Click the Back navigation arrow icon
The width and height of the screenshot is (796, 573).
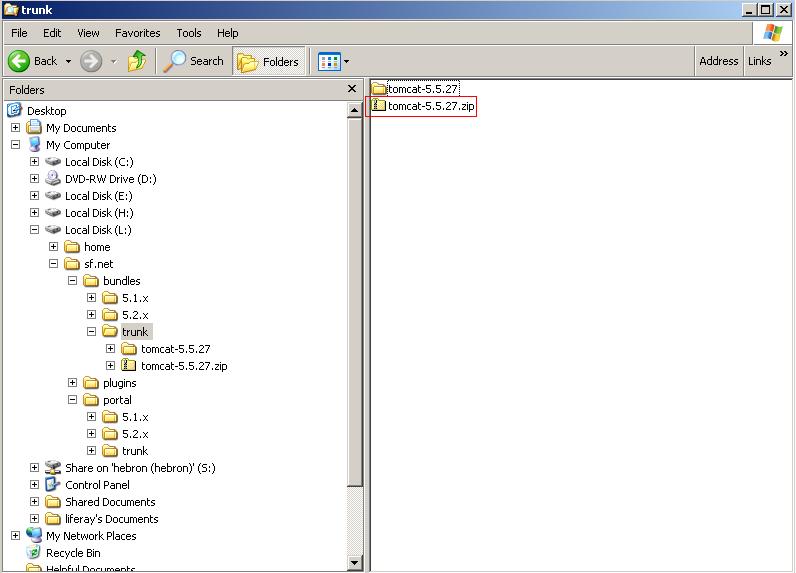tap(19, 61)
